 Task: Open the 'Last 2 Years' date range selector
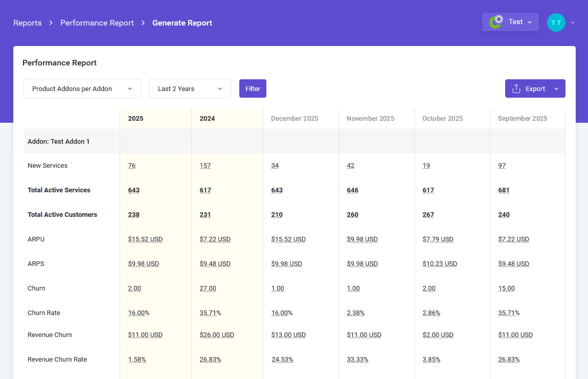190,88
